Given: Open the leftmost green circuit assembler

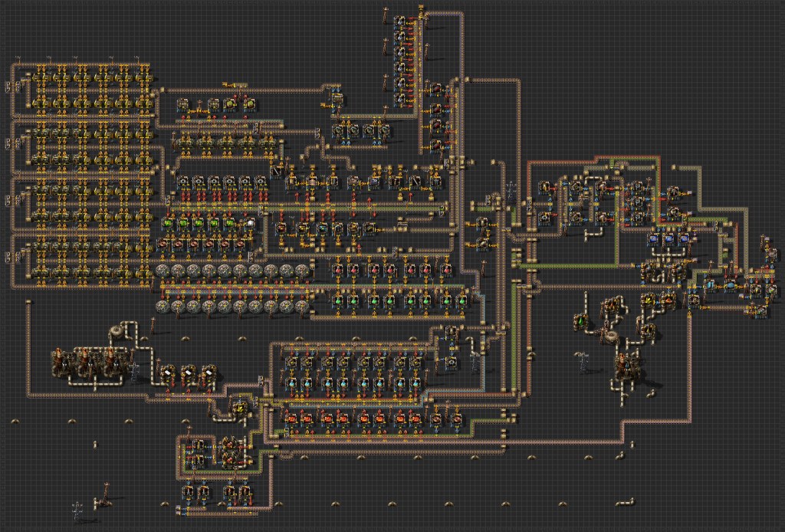Looking at the screenshot, I should [168, 223].
